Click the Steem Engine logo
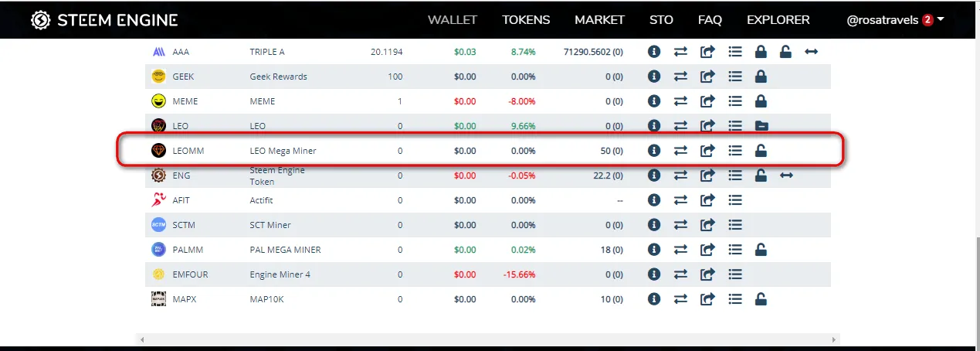Viewport: 980px width, 351px height. [x=40, y=20]
